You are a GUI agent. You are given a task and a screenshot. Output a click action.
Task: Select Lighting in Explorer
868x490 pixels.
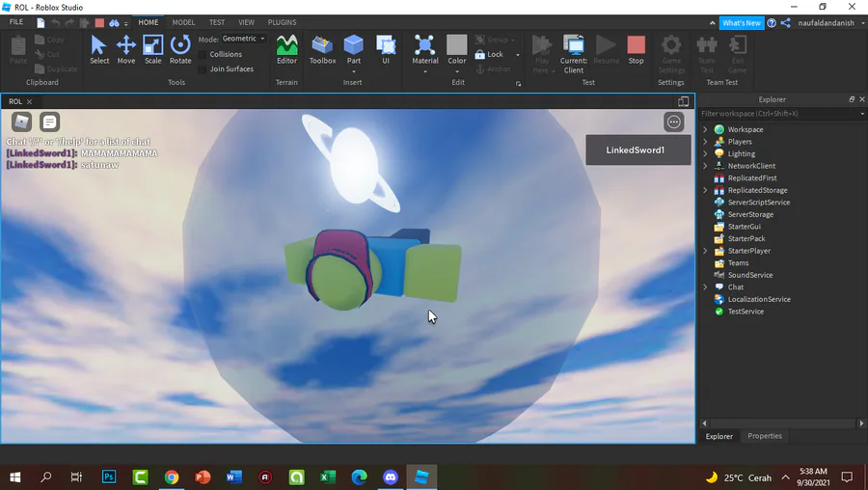click(x=742, y=154)
